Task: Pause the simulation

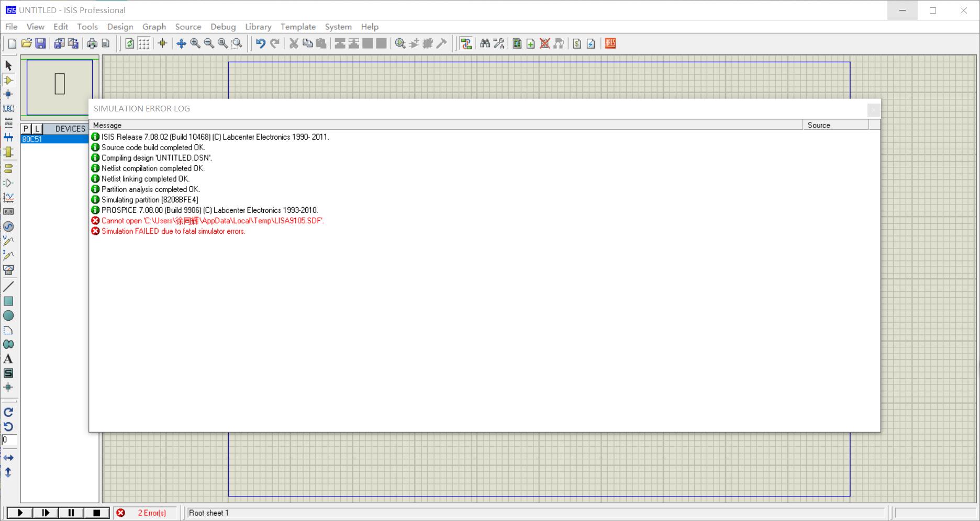Action: point(71,513)
